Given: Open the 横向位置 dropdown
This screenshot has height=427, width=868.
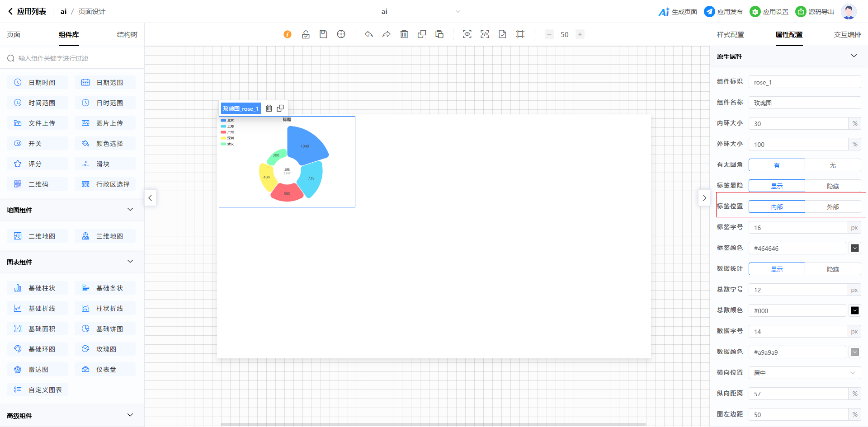Looking at the screenshot, I should coord(804,373).
